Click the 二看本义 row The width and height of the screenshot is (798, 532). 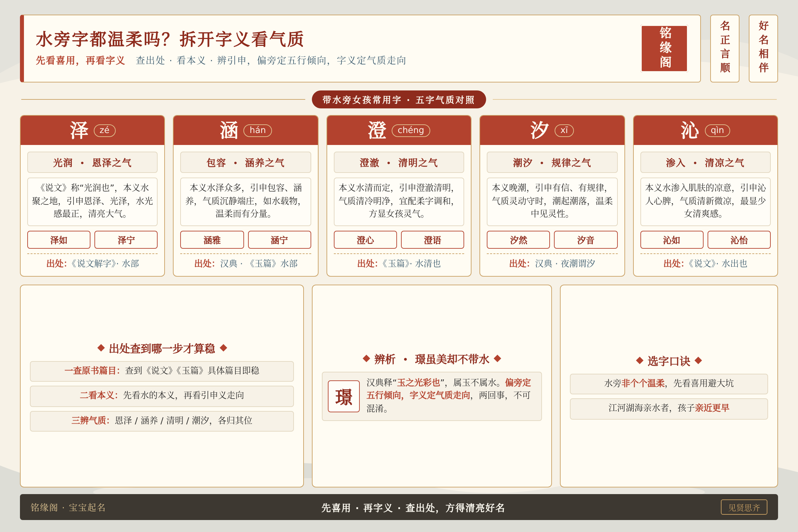coord(162,396)
